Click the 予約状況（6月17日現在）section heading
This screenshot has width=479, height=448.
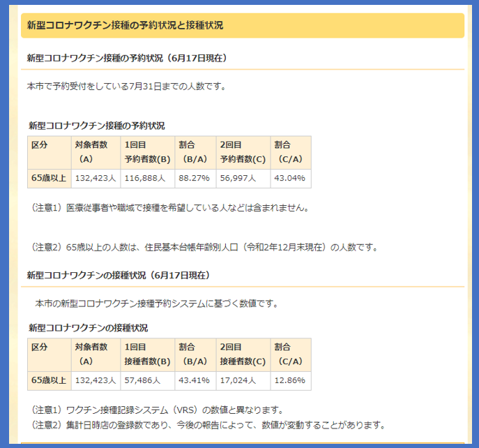(126, 58)
